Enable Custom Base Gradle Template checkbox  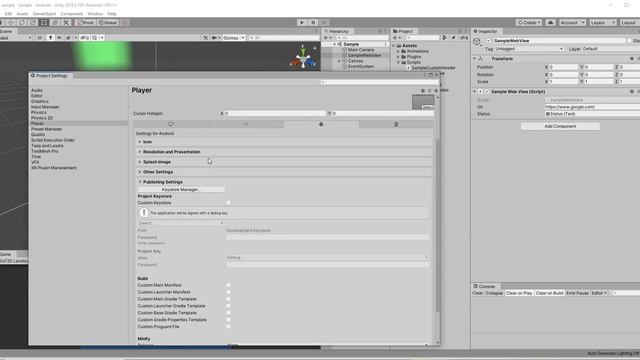(229, 313)
